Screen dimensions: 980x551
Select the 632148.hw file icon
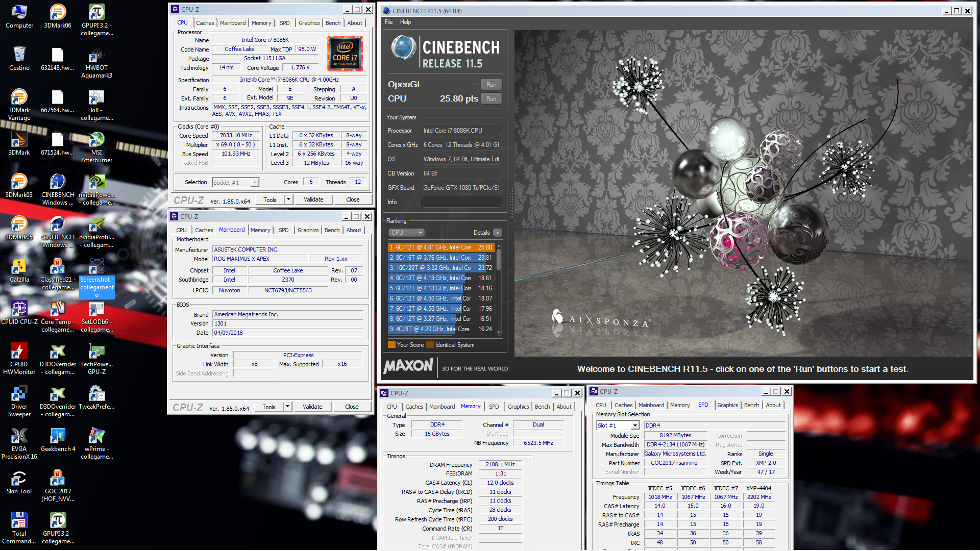click(58, 59)
